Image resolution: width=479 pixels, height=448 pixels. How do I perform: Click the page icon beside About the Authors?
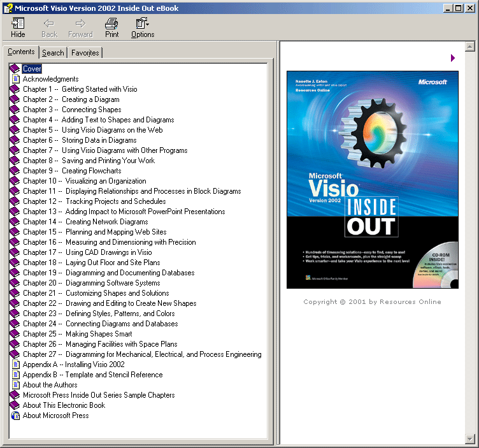click(15, 384)
